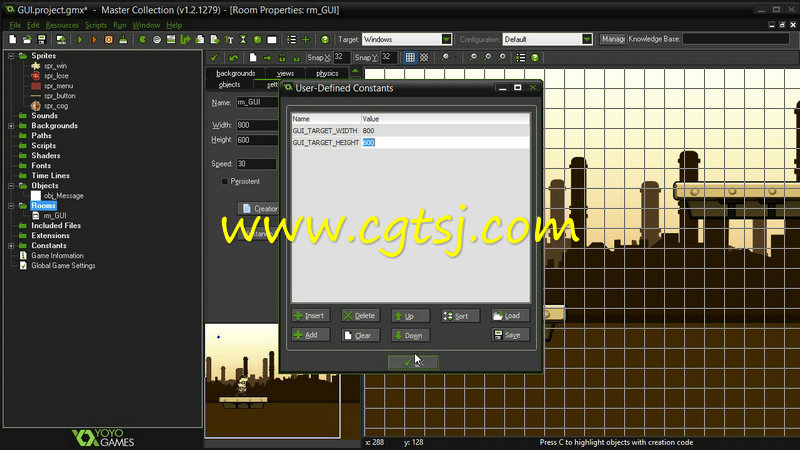The image size is (800, 450).
Task: Collapse the Rooms folder
Action: (11, 206)
